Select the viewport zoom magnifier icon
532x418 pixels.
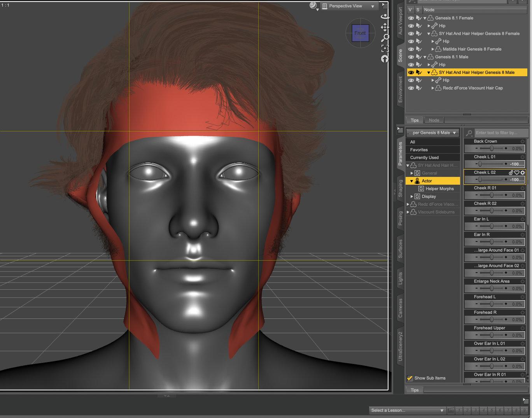(x=385, y=38)
